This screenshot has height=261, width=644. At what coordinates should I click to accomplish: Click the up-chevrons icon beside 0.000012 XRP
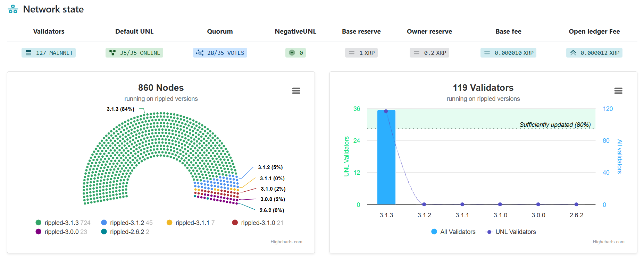click(x=573, y=53)
